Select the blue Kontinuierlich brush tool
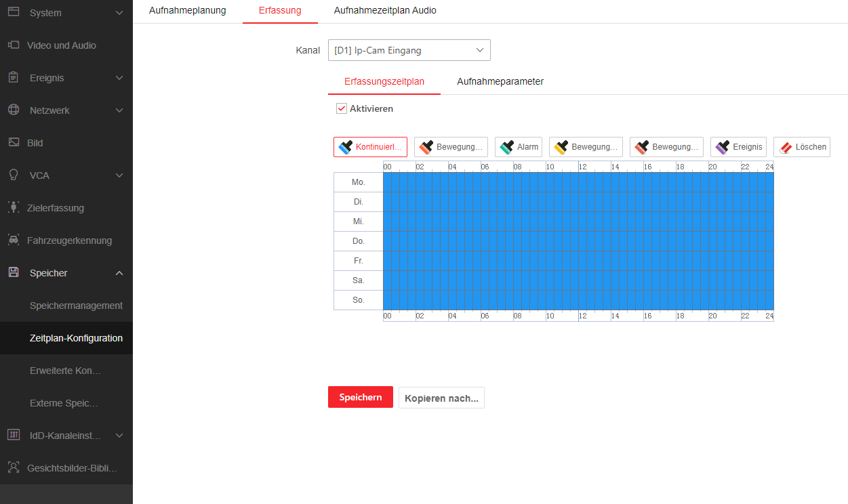 370,147
